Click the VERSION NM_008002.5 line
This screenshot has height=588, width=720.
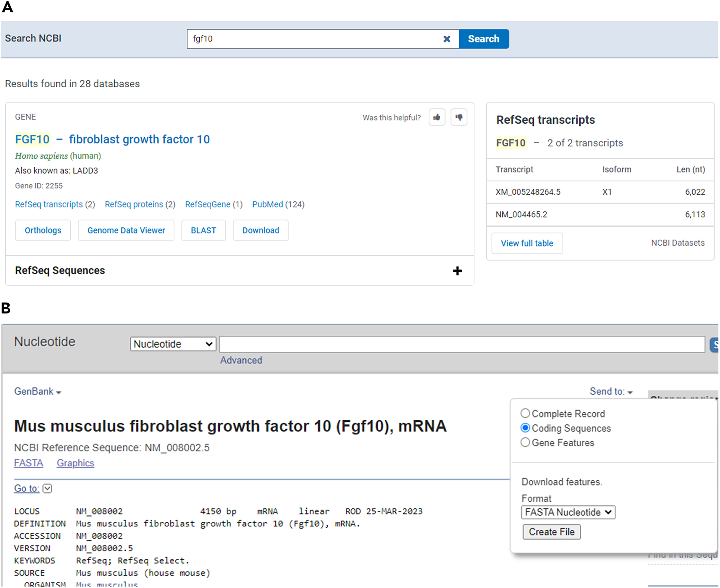74,548
